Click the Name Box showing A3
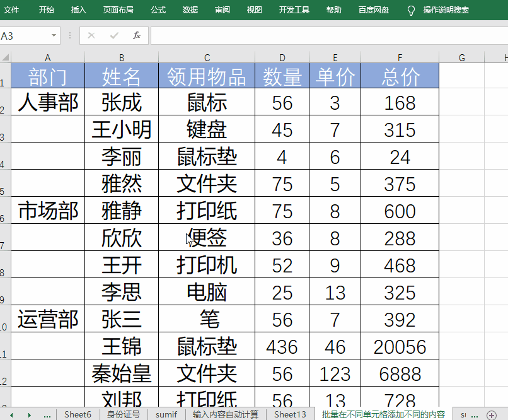 (25, 36)
